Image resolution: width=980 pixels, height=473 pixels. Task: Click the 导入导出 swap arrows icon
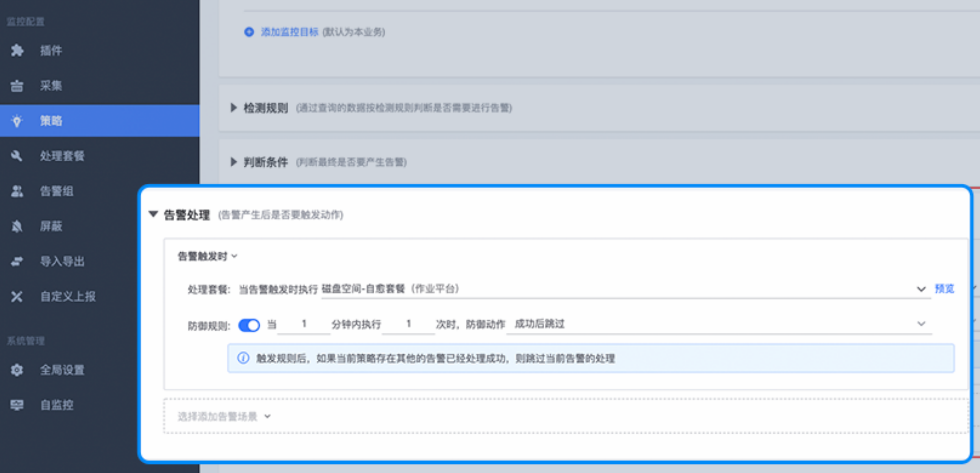pyautogui.click(x=17, y=262)
